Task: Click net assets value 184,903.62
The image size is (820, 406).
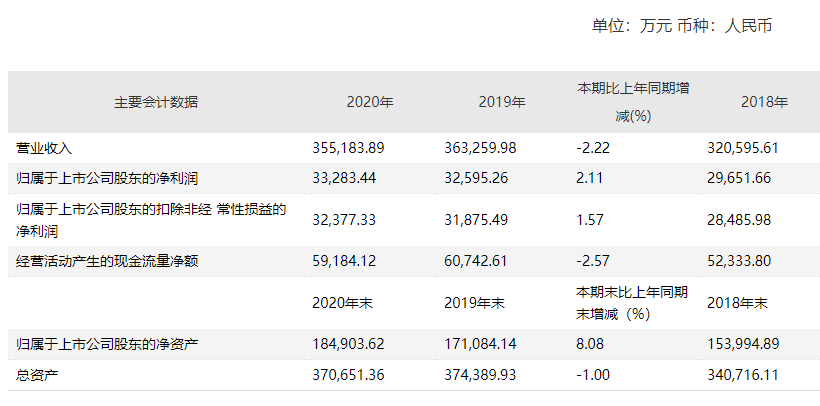Action: [349, 345]
